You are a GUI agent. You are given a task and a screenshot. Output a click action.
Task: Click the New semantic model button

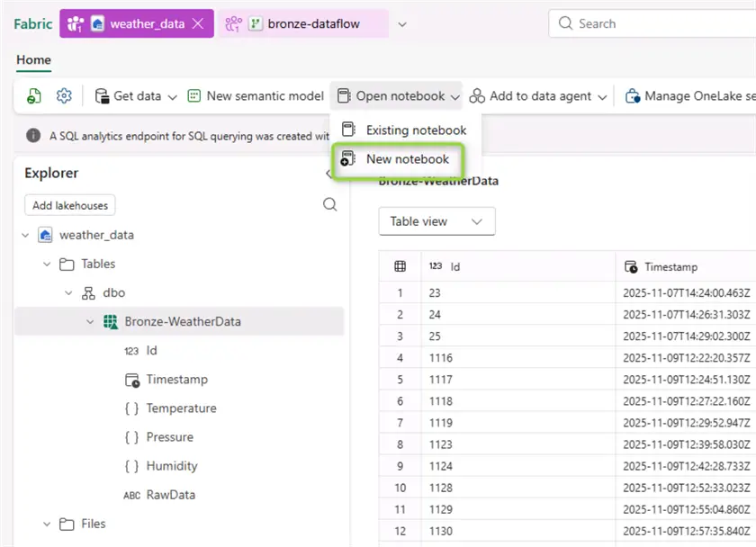coord(256,96)
